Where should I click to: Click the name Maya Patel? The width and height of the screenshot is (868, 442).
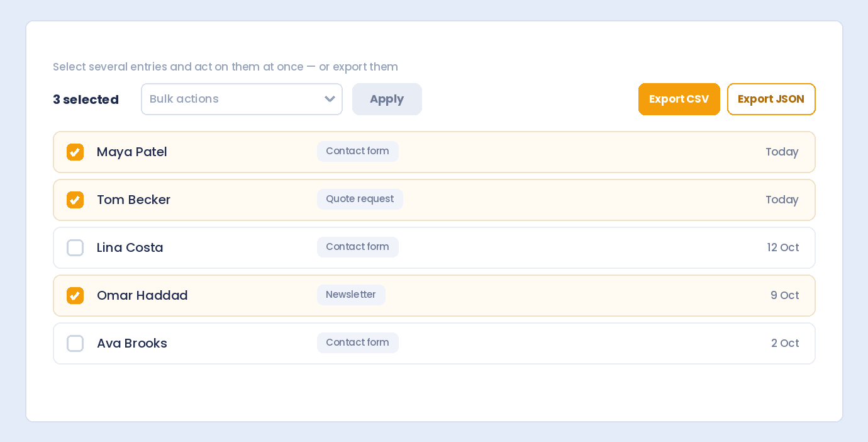pyautogui.click(x=131, y=152)
